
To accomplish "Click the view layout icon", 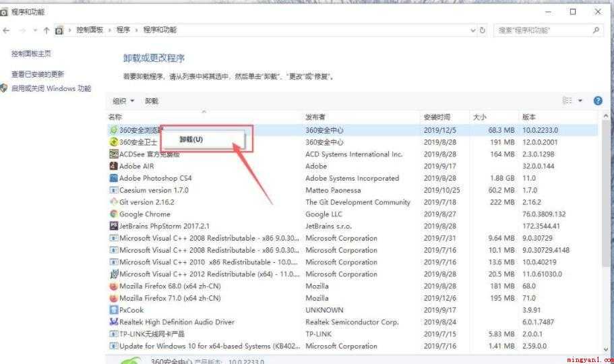I will (x=567, y=100).
